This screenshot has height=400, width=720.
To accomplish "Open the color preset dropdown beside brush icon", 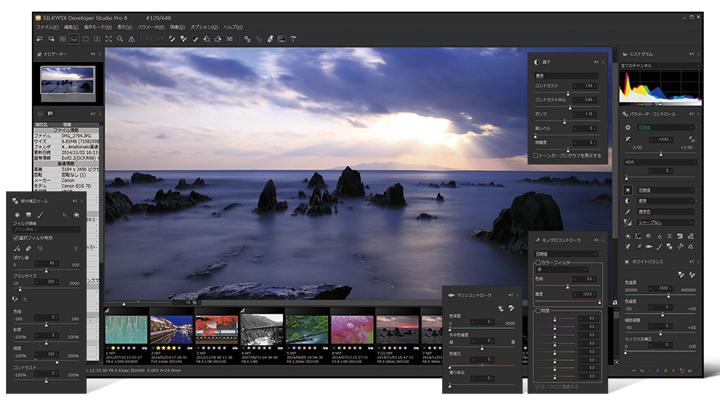I will [665, 212].
